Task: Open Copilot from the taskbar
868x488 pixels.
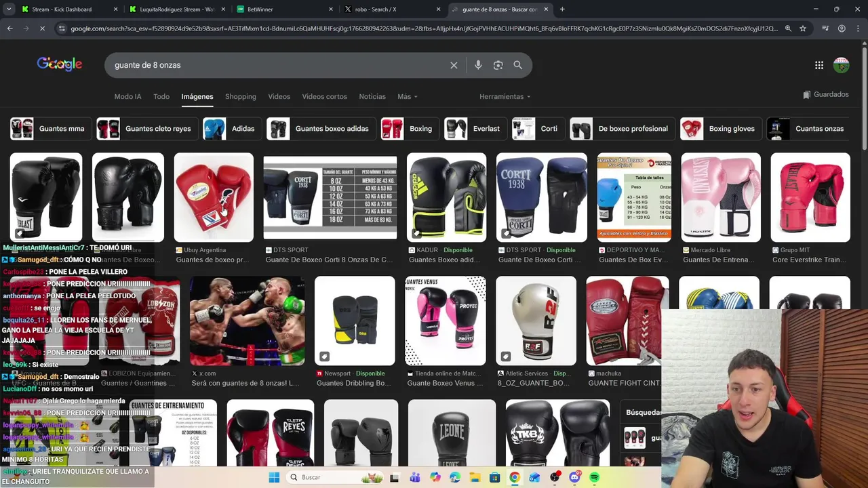Action: coord(435,477)
